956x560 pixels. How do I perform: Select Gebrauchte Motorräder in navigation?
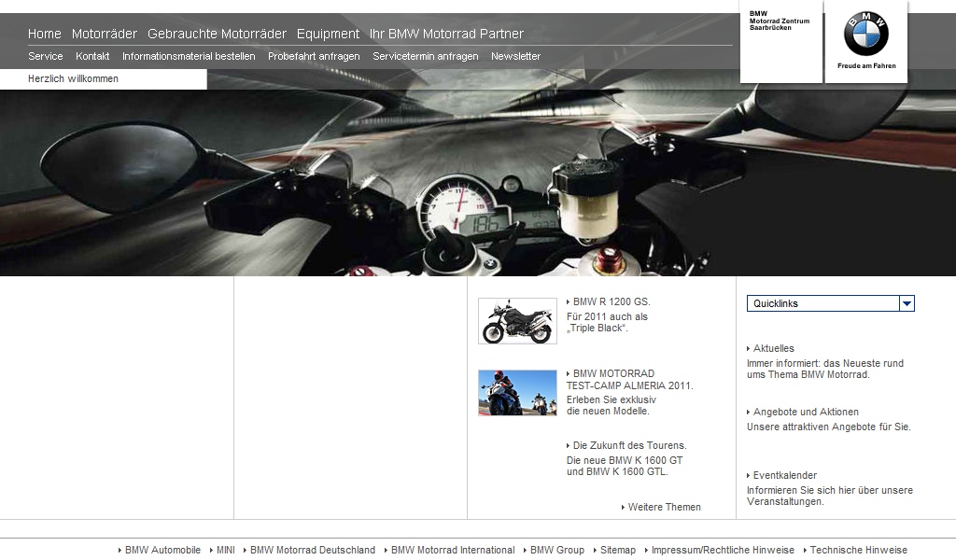click(217, 34)
